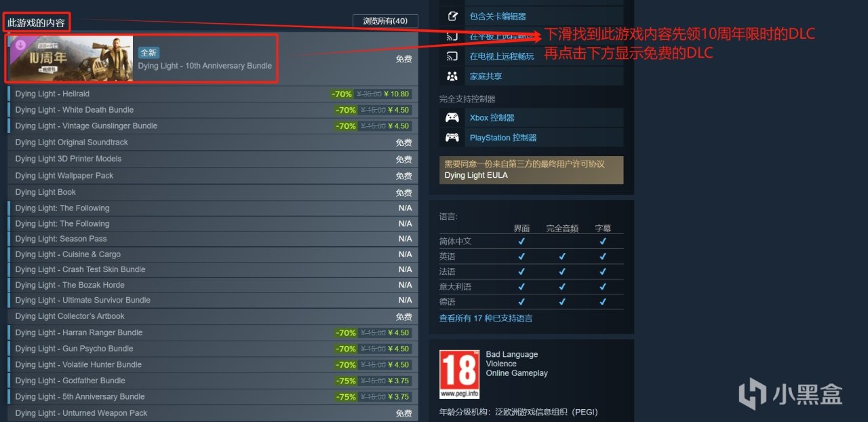868x422 pixels.
Task: Click the PlayStation controller icon
Action: (452, 138)
